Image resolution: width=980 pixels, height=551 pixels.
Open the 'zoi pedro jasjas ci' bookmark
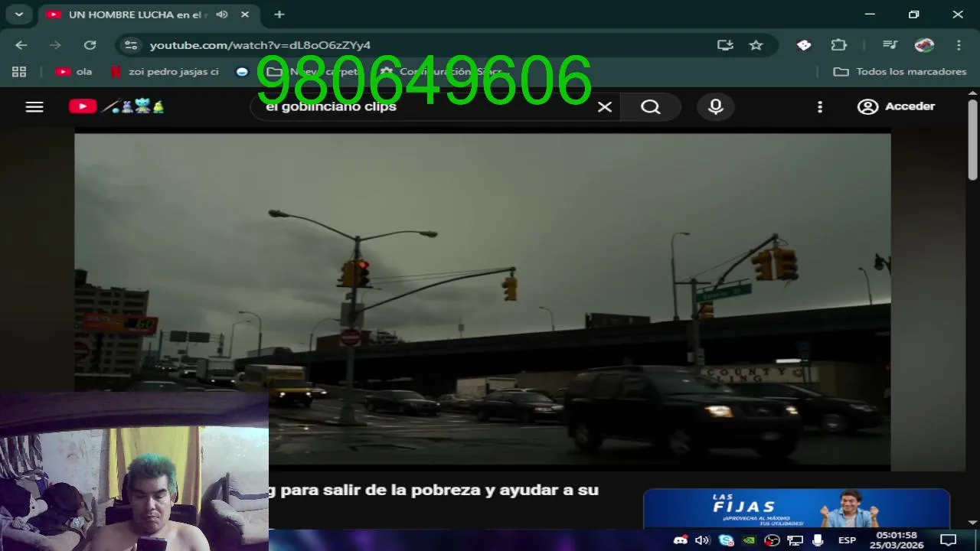(x=165, y=71)
